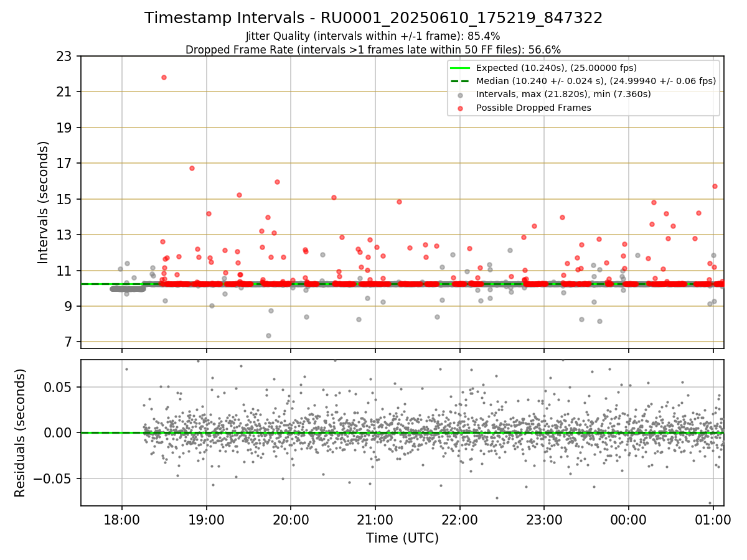Image resolution: width=747 pixels, height=560 pixels.
Task: Click the residuals tick label −0.05
Action: pos(52,479)
